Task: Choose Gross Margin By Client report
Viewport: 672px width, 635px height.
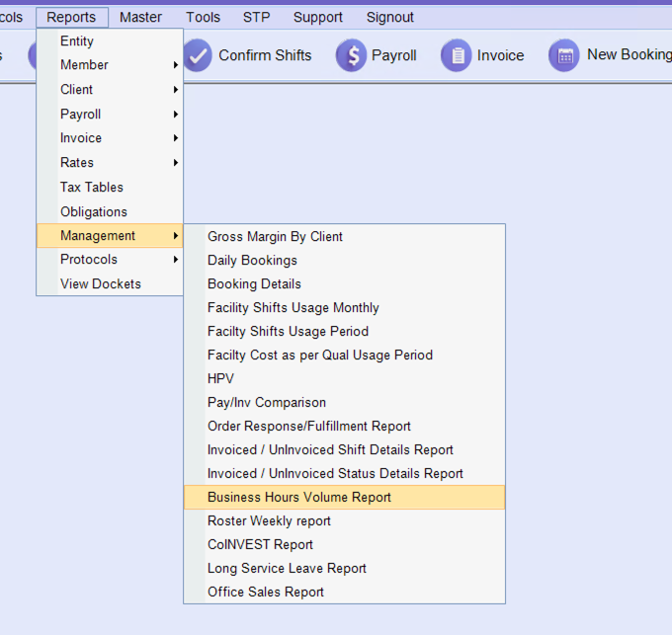Action: click(x=275, y=237)
